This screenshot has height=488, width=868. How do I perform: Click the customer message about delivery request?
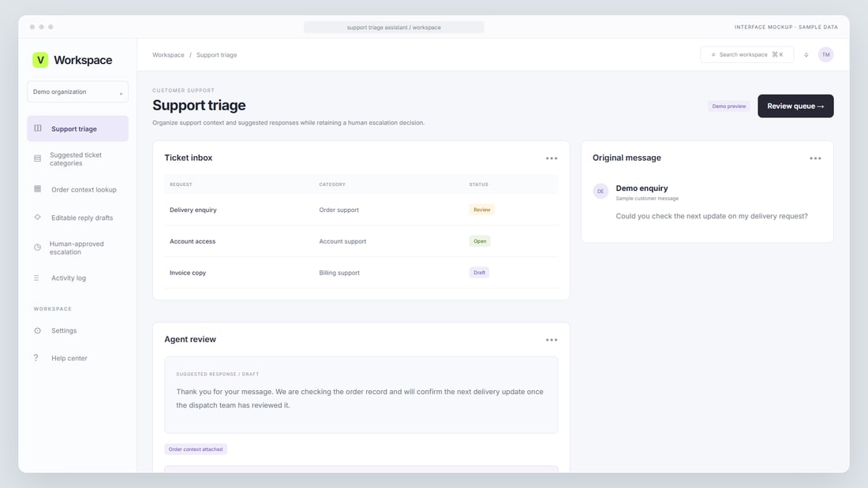click(712, 216)
